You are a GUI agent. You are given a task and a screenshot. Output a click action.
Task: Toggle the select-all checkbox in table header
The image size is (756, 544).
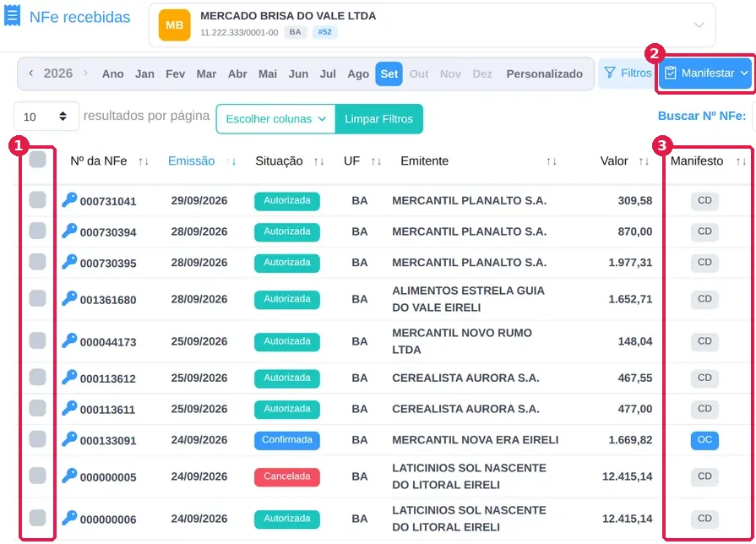point(38,160)
